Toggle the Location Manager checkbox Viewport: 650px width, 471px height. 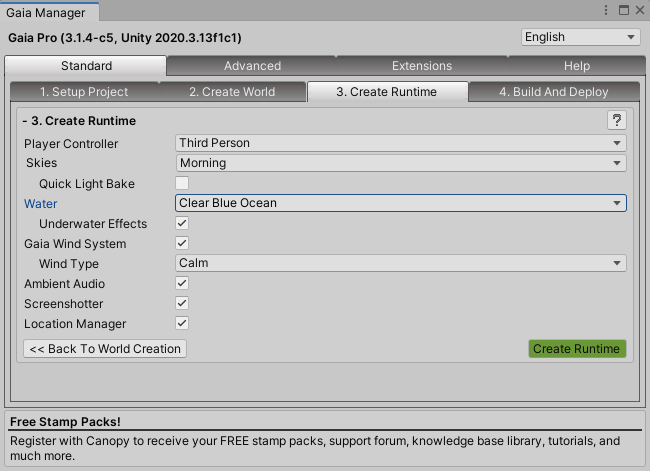coord(182,323)
